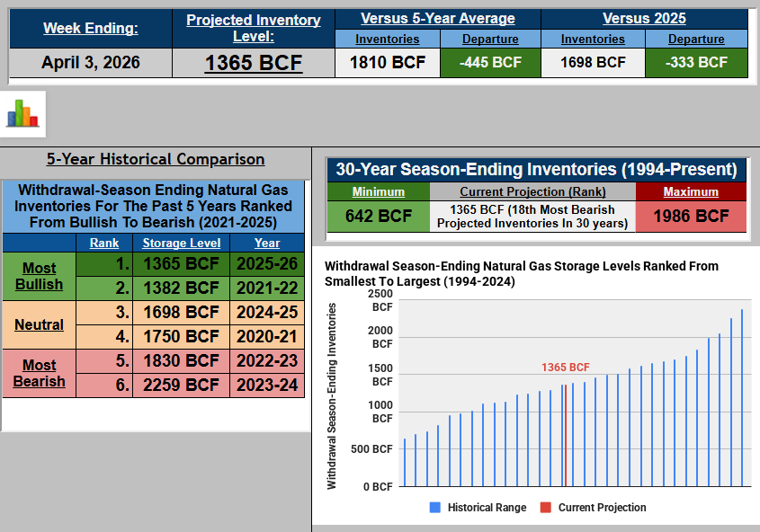The width and height of the screenshot is (760, 532).
Task: Click the Most Bearish category label
Action: tap(40, 373)
